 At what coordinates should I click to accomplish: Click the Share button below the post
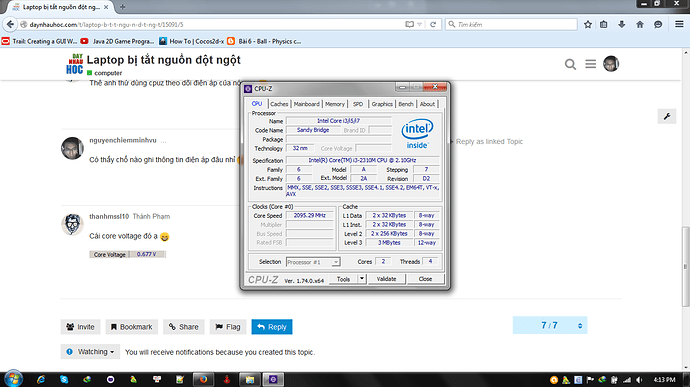(184, 327)
